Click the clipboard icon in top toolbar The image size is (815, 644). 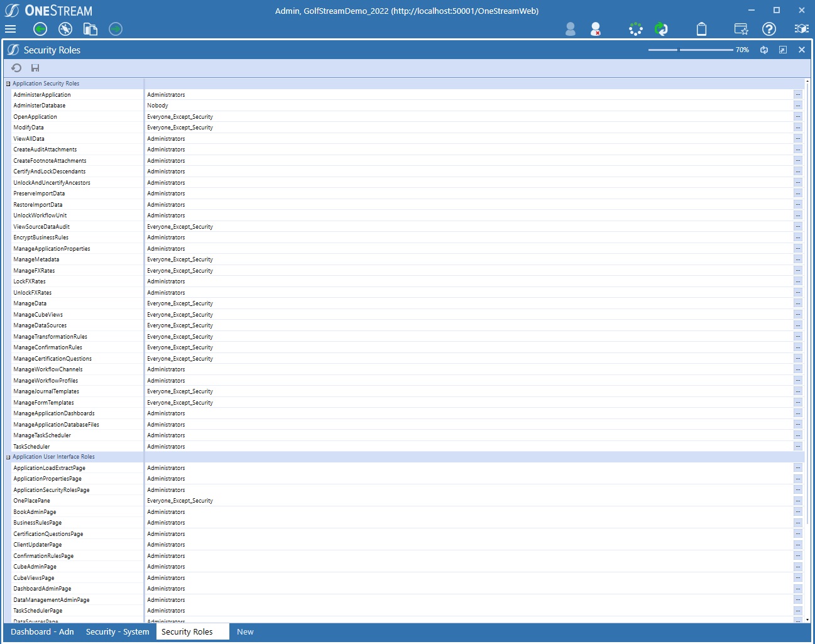pyautogui.click(x=702, y=29)
